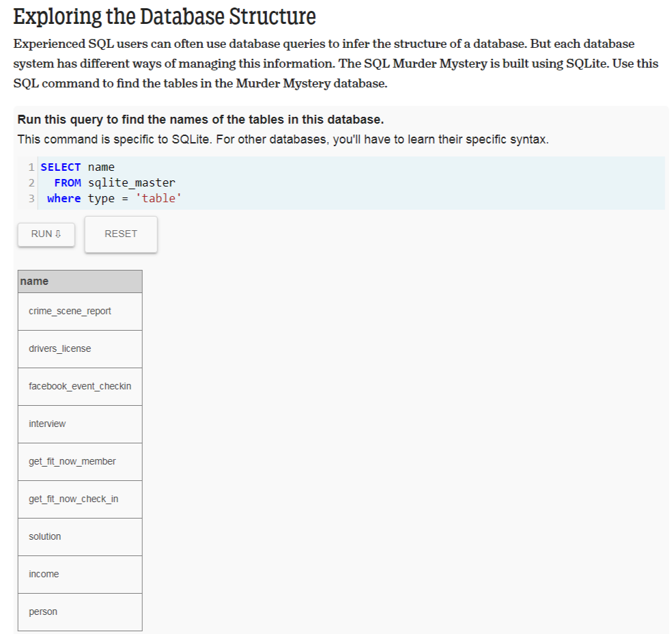Image resolution: width=672 pixels, height=634 pixels.
Task: Place cursor on sqlite_master in the query
Action: [x=132, y=183]
